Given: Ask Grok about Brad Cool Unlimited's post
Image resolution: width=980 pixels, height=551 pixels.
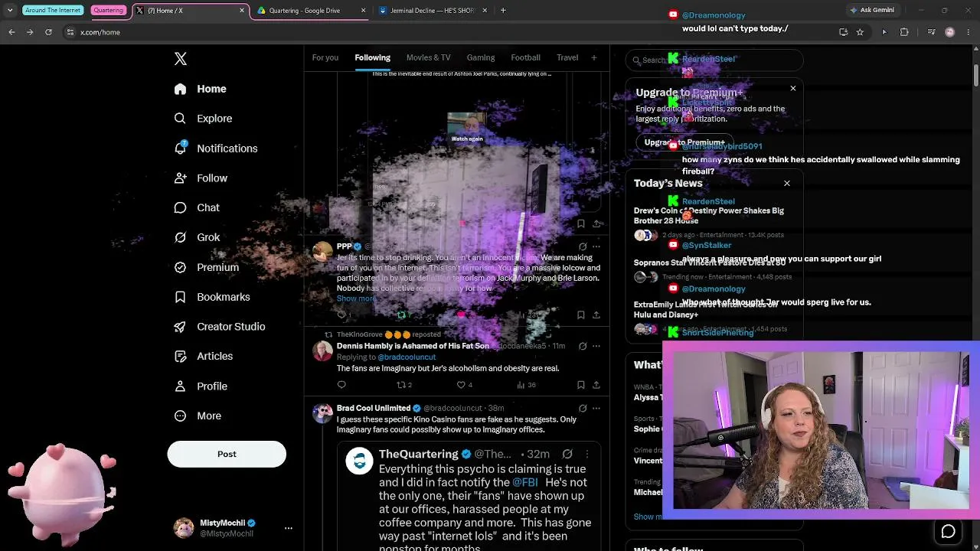Looking at the screenshot, I should click(x=583, y=409).
